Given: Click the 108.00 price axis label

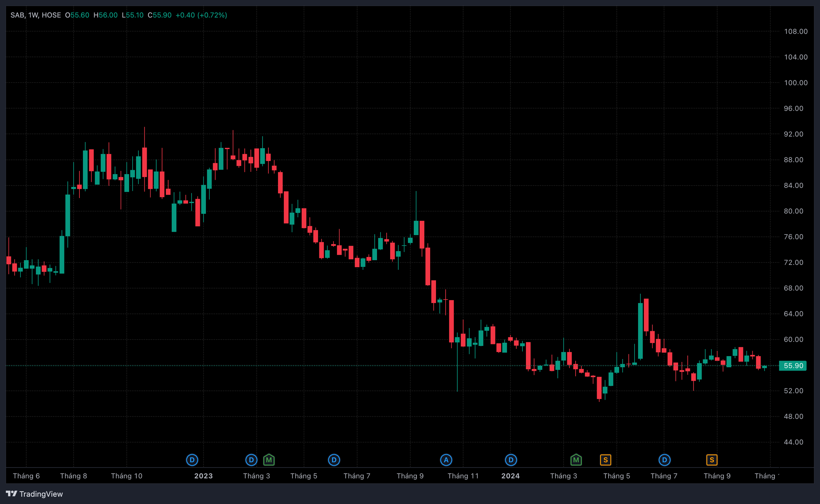Looking at the screenshot, I should pos(796,31).
